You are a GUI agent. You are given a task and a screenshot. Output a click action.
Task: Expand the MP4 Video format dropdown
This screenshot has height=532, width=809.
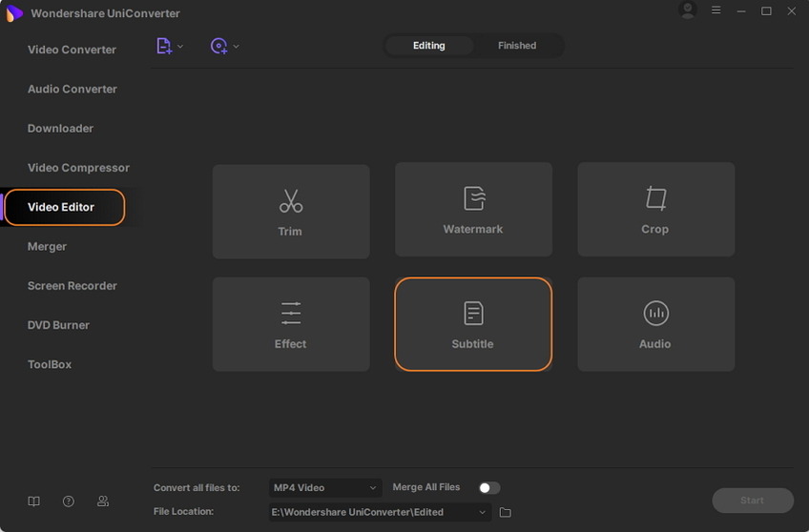click(x=324, y=488)
